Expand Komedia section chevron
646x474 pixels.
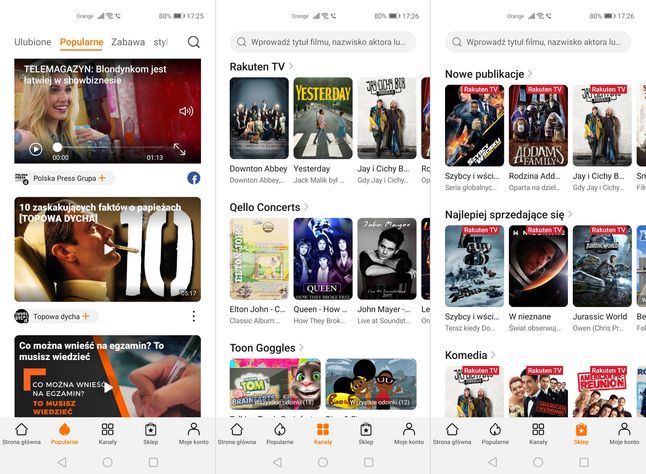tap(493, 355)
